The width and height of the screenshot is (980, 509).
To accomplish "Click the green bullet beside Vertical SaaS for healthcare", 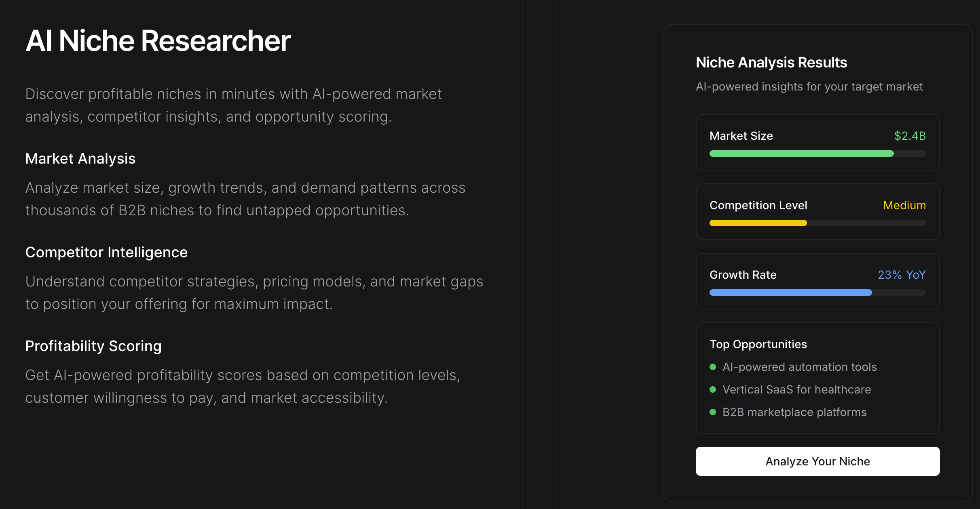I will 713,389.
